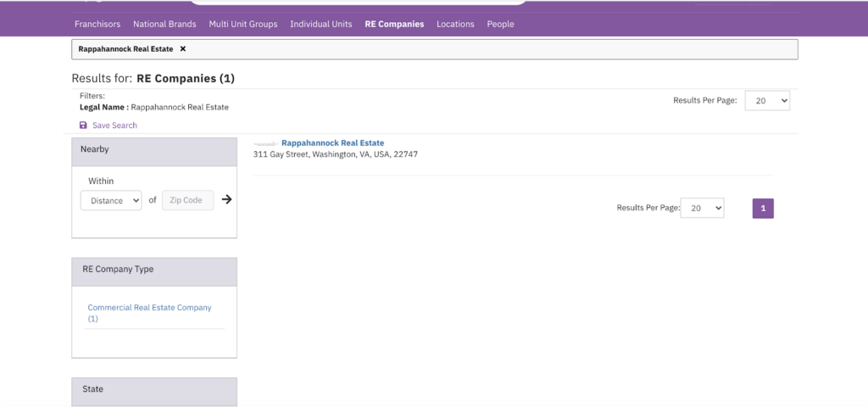This screenshot has height=407, width=868.
Task: Expand the Distance dropdown
Action: point(111,200)
